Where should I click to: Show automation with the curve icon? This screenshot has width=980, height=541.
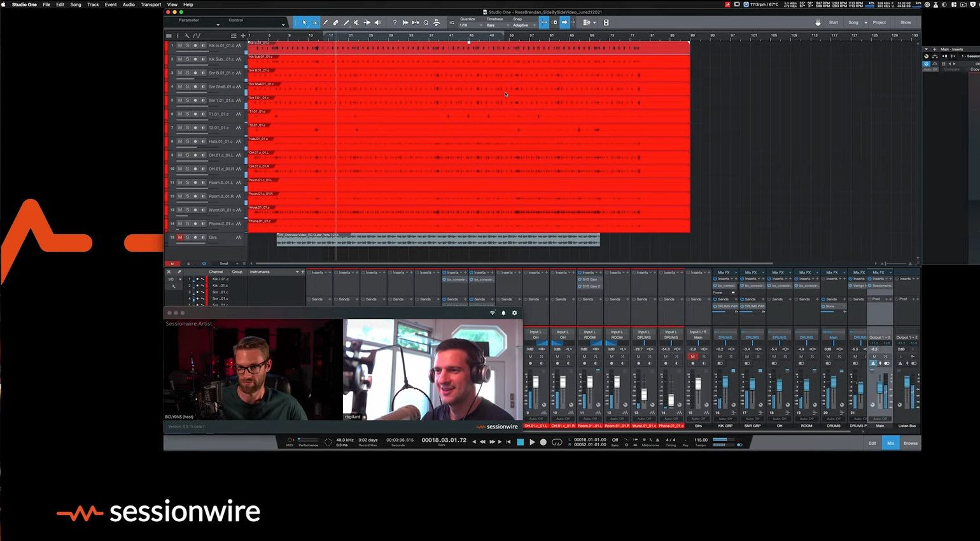click(x=197, y=36)
